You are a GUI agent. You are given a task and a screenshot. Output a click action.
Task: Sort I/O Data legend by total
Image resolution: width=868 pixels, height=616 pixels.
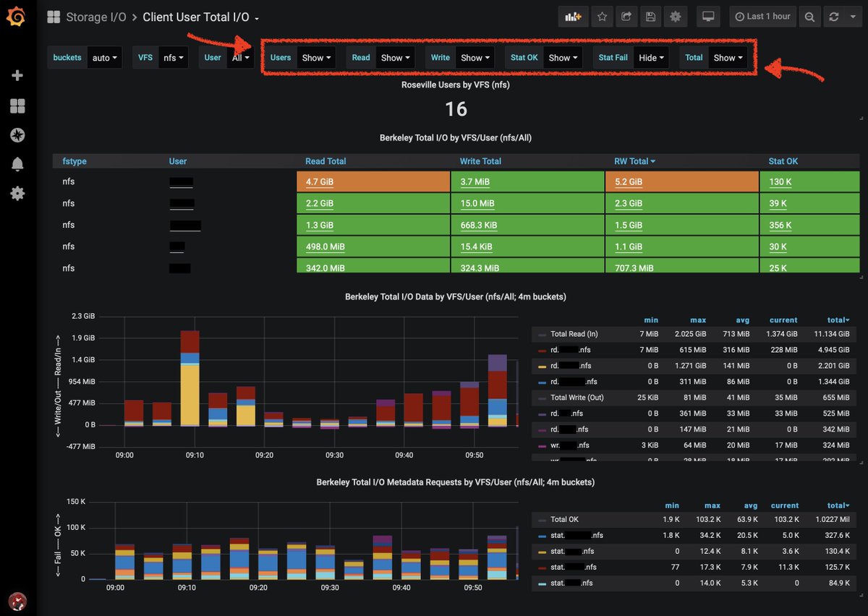tap(839, 320)
